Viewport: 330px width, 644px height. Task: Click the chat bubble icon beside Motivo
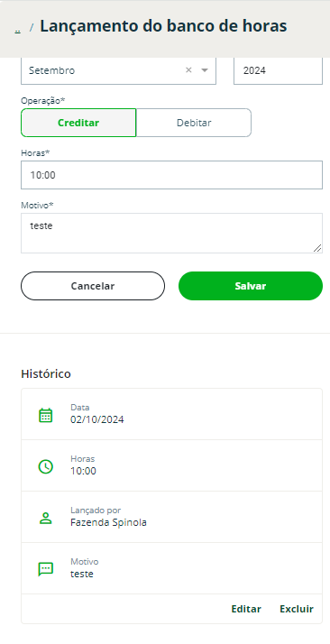point(46,569)
